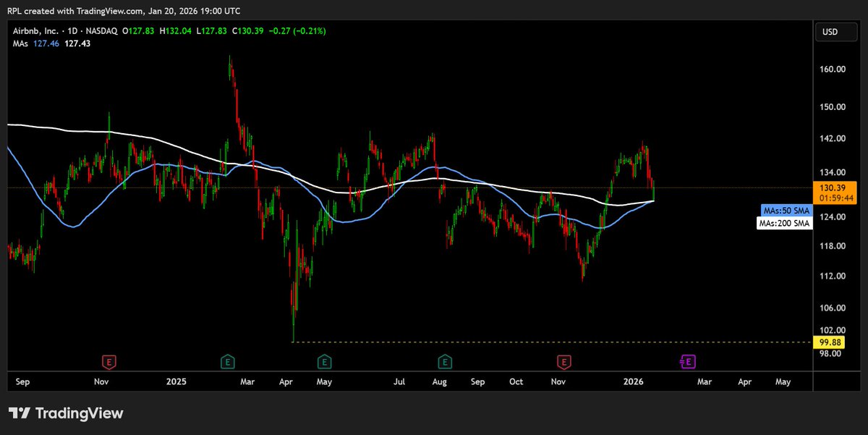The image size is (868, 435).
Task: Click the red earnings marker after Oct label
Action: point(563,360)
